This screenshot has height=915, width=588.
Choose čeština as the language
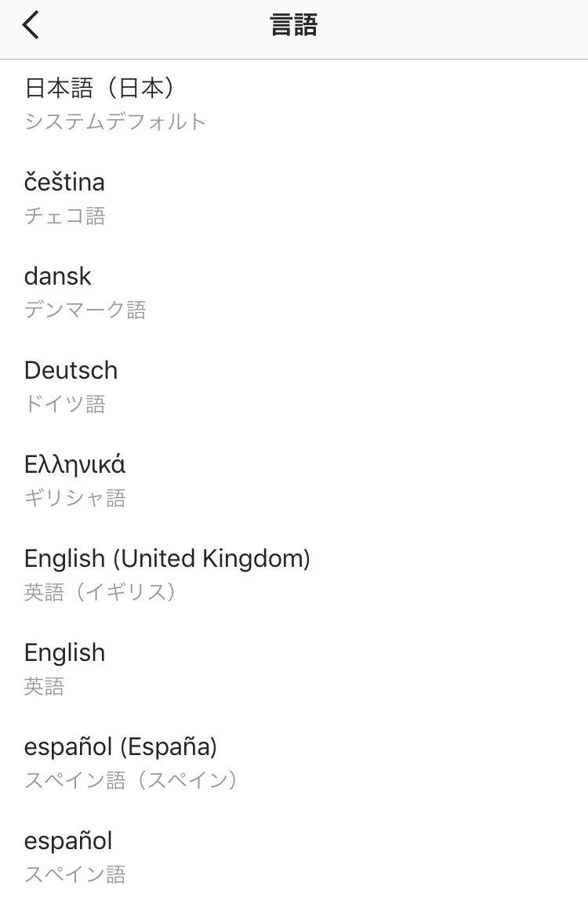[x=64, y=182]
